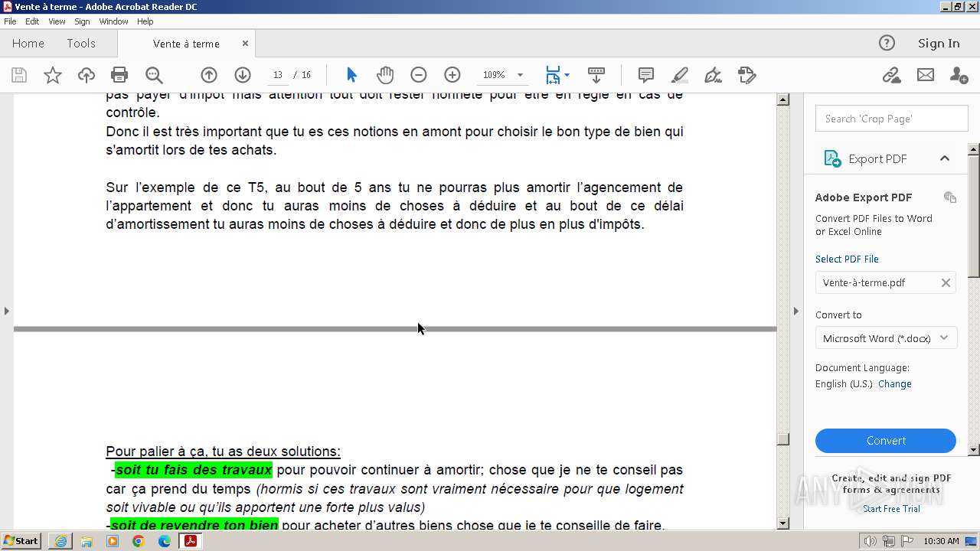Open the zoom level dropdown
Screen dimensions: 980x551
(x=520, y=75)
